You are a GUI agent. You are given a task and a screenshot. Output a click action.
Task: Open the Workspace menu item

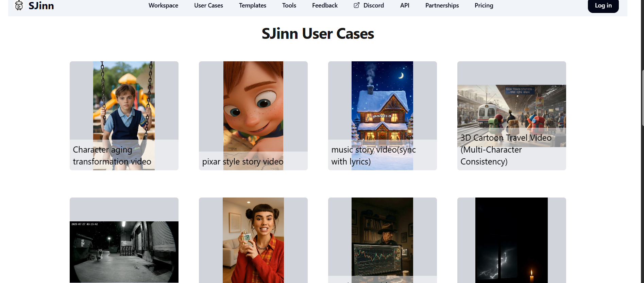(x=163, y=5)
